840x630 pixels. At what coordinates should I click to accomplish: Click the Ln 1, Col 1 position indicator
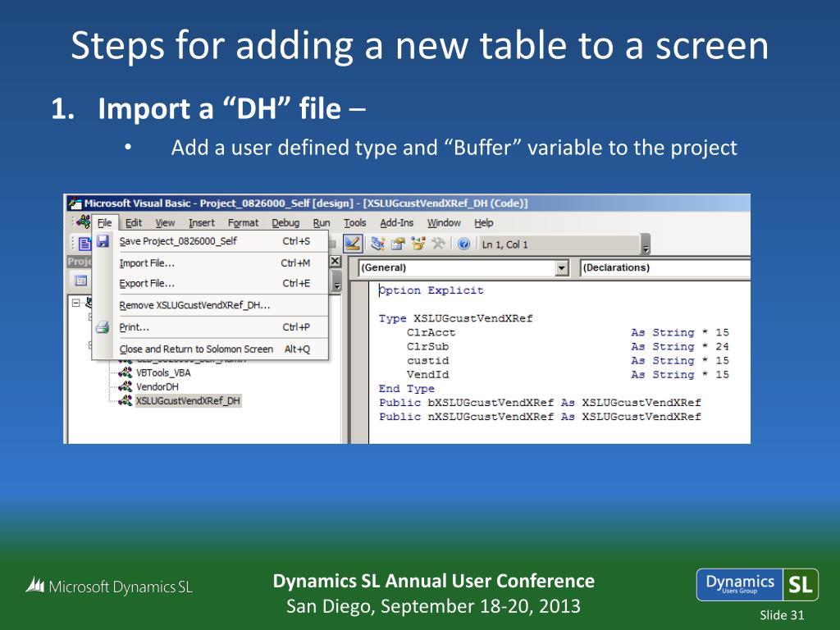559,244
